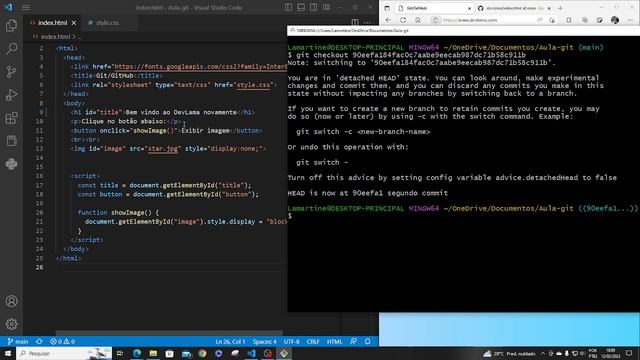Toggle the bottom panel layout button
Screen dimensions: 640x360
301,7
